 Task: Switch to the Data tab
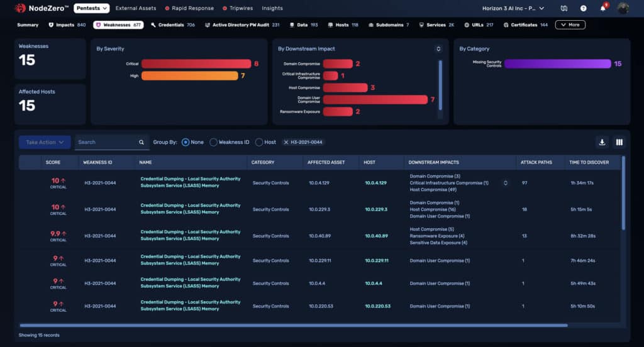click(x=304, y=25)
